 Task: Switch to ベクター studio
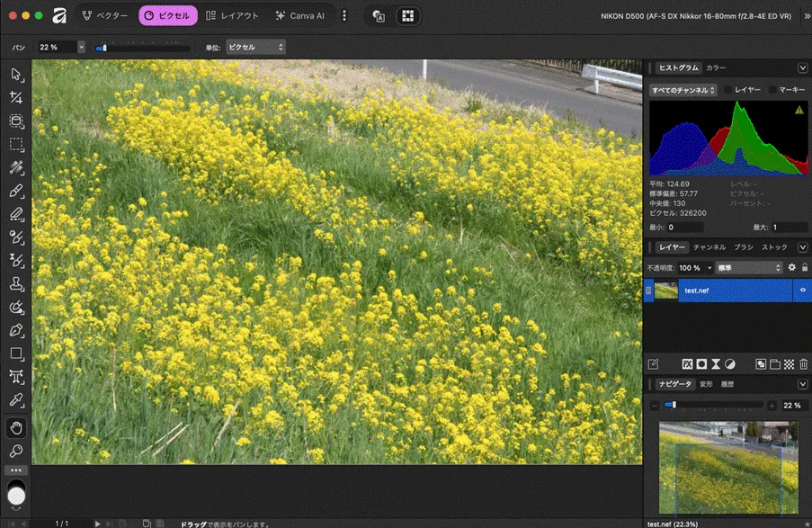coord(104,15)
